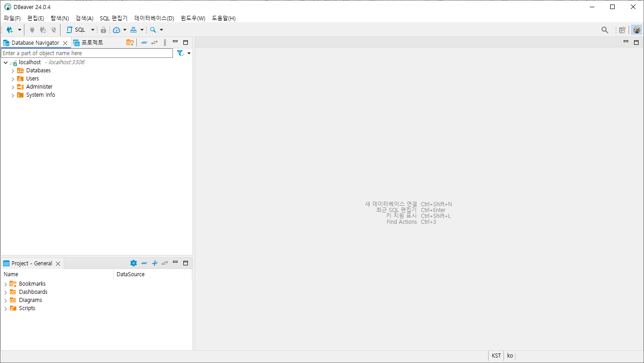Image resolution: width=644 pixels, height=363 pixels.
Task: Close the Database Navigator tab
Action: tap(65, 43)
